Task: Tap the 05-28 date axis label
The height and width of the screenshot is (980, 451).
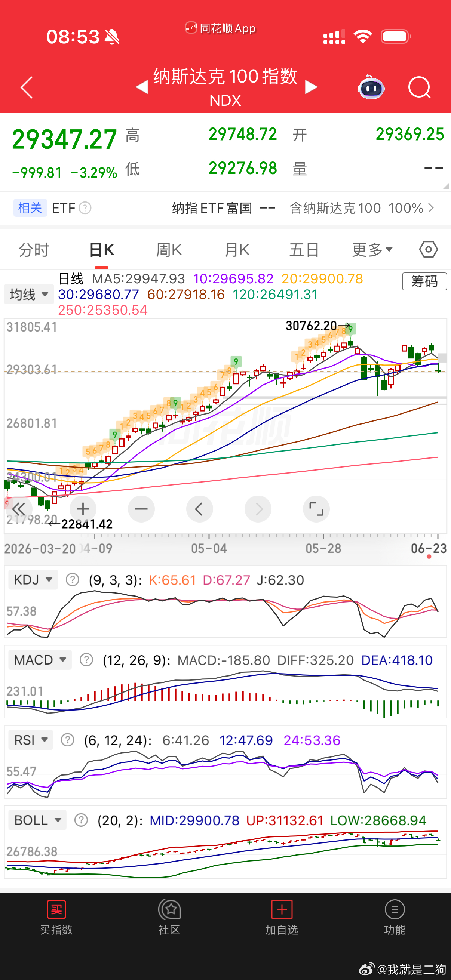Action: (323, 548)
